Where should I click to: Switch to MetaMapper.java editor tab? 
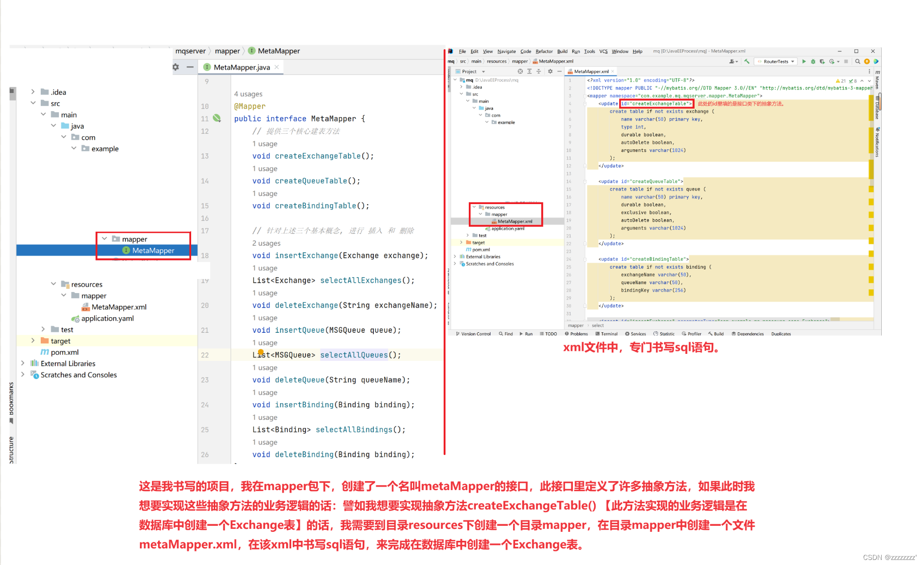pyautogui.click(x=241, y=67)
